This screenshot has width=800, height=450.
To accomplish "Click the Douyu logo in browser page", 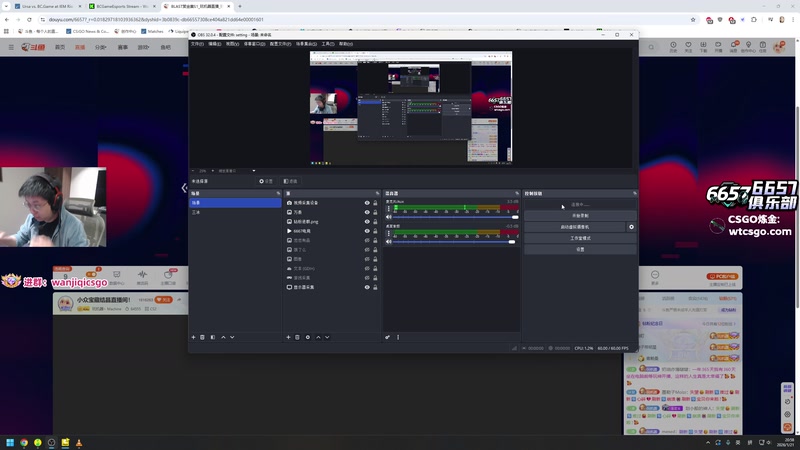I will tap(33, 47).
